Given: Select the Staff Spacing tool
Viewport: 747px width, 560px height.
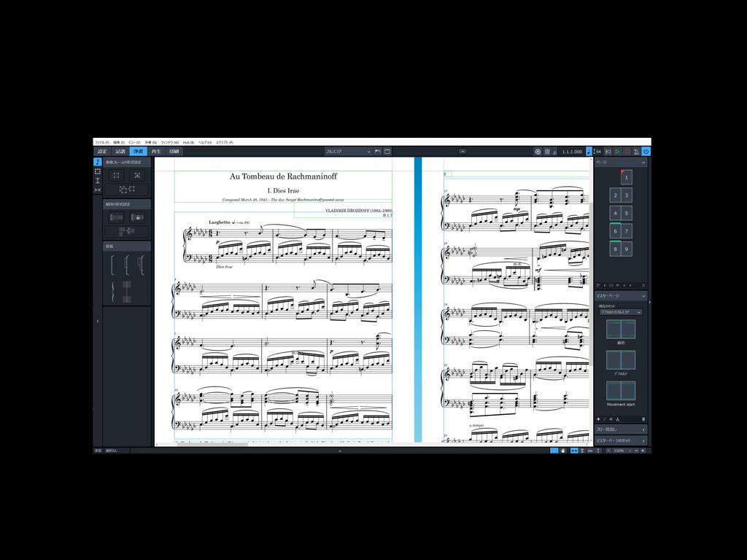Looking at the screenshot, I should (98, 181).
